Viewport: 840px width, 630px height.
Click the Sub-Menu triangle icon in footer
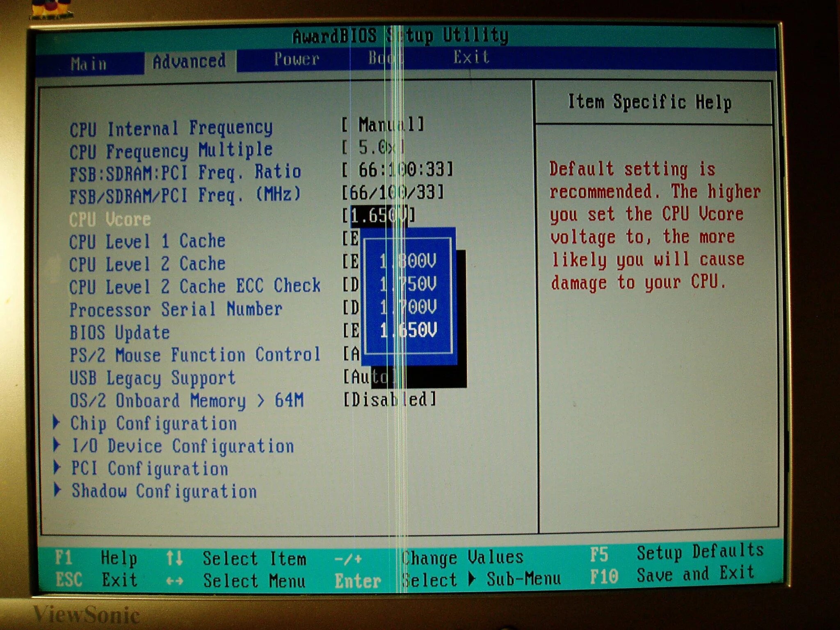coord(472,579)
